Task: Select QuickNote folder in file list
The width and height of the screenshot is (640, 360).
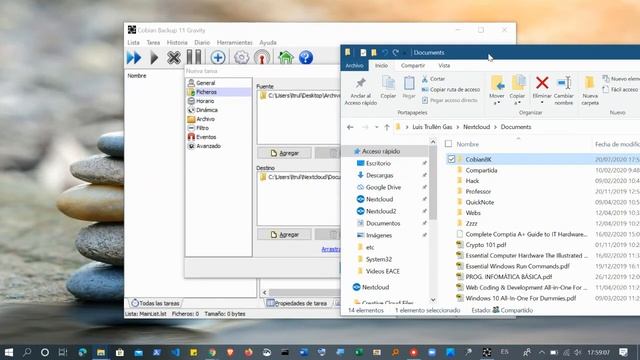Action: tap(480, 202)
